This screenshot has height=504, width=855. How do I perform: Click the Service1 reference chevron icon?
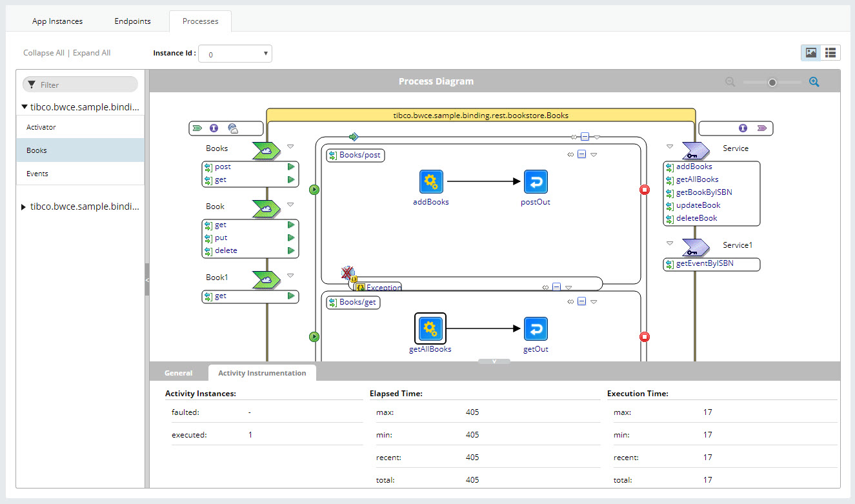point(696,247)
